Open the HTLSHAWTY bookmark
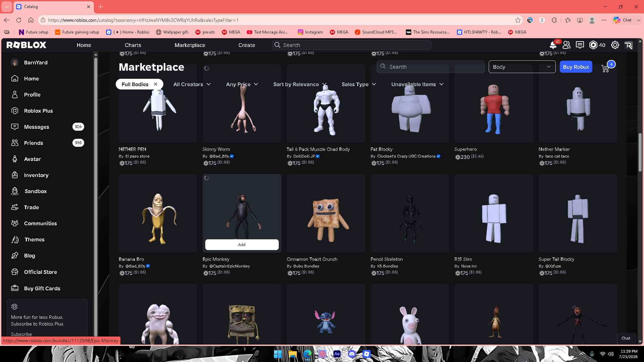 pyautogui.click(x=479, y=32)
